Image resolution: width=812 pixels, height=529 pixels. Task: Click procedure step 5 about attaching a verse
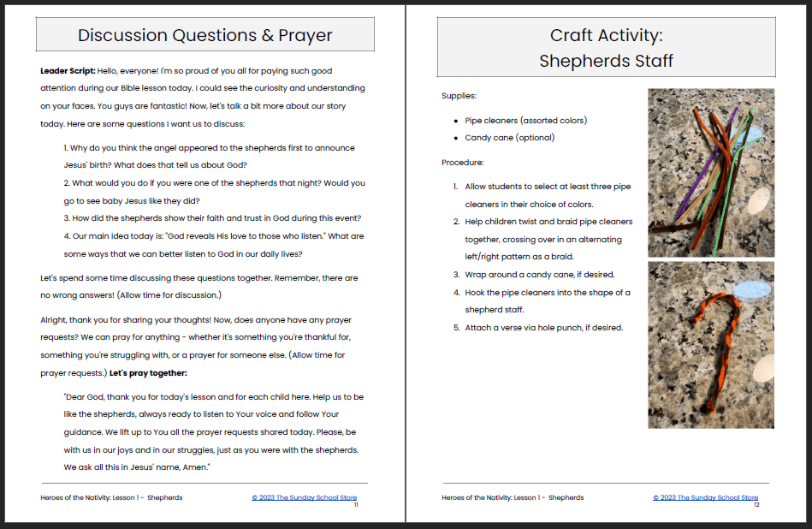(543, 327)
